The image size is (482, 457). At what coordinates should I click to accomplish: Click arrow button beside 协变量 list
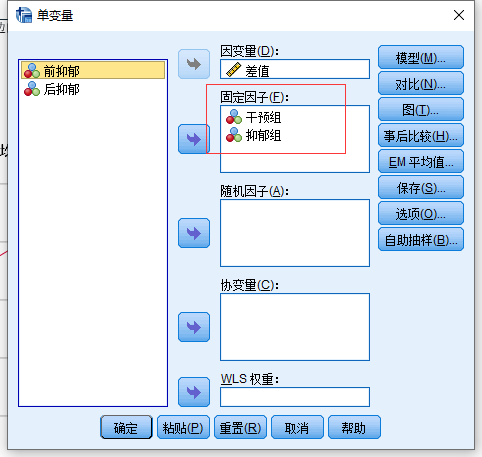(194, 327)
